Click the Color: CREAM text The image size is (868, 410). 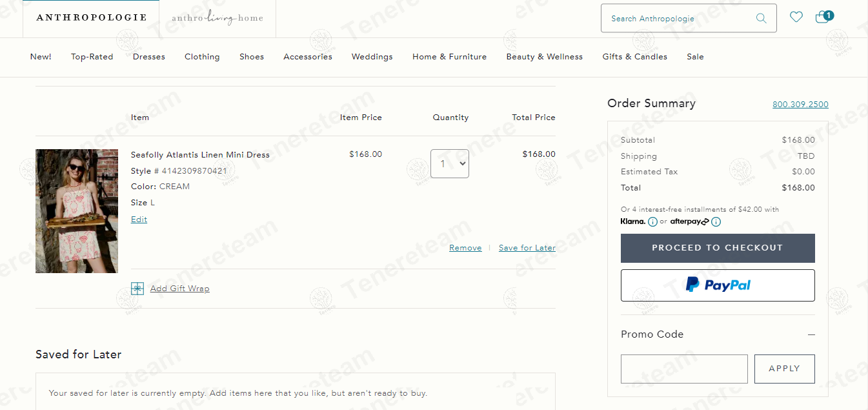(x=160, y=187)
